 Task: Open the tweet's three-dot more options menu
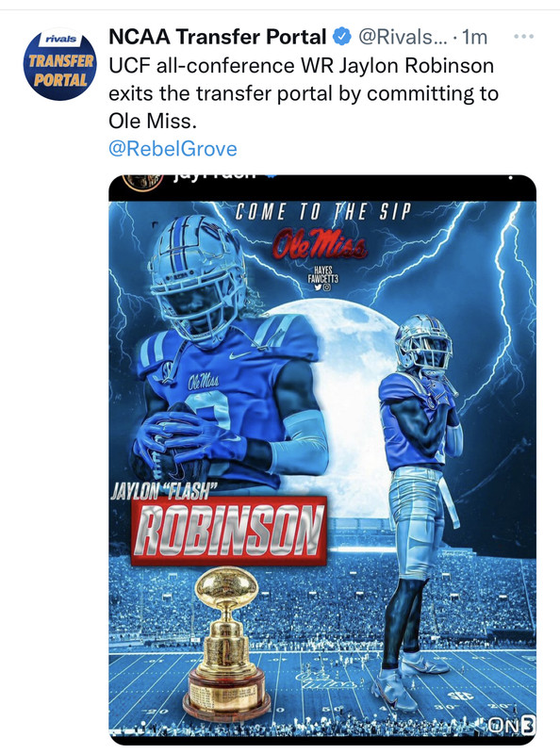pyautogui.click(x=523, y=37)
